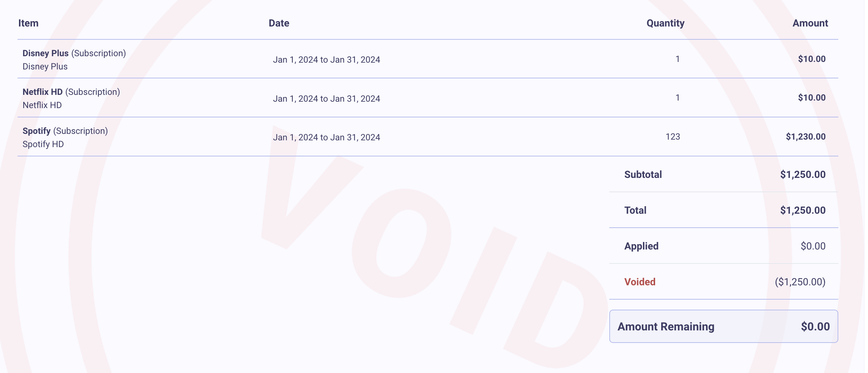Select the Spotify subscription item name
This screenshot has width=868, height=373.
[65, 131]
